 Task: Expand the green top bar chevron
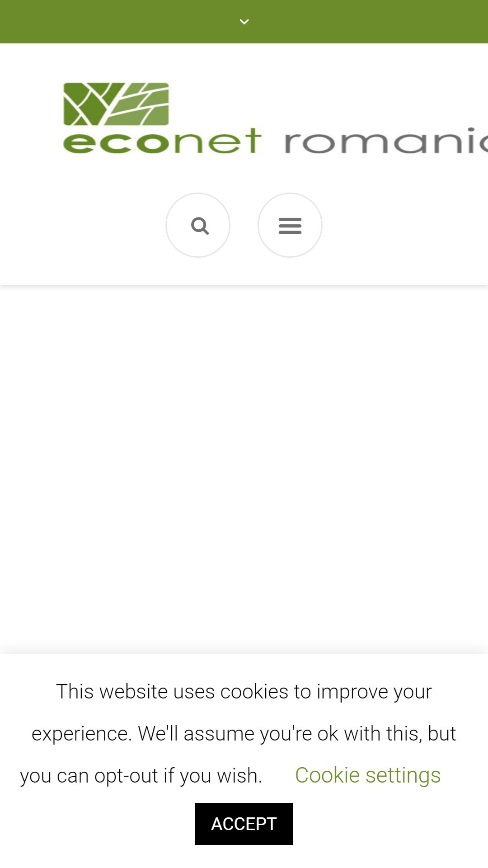tap(244, 22)
